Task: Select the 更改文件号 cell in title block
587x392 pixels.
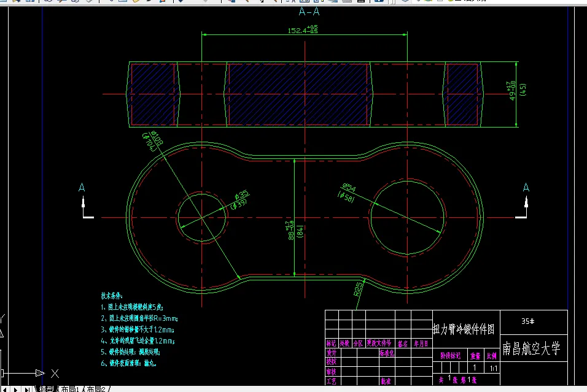Action: [x=379, y=343]
